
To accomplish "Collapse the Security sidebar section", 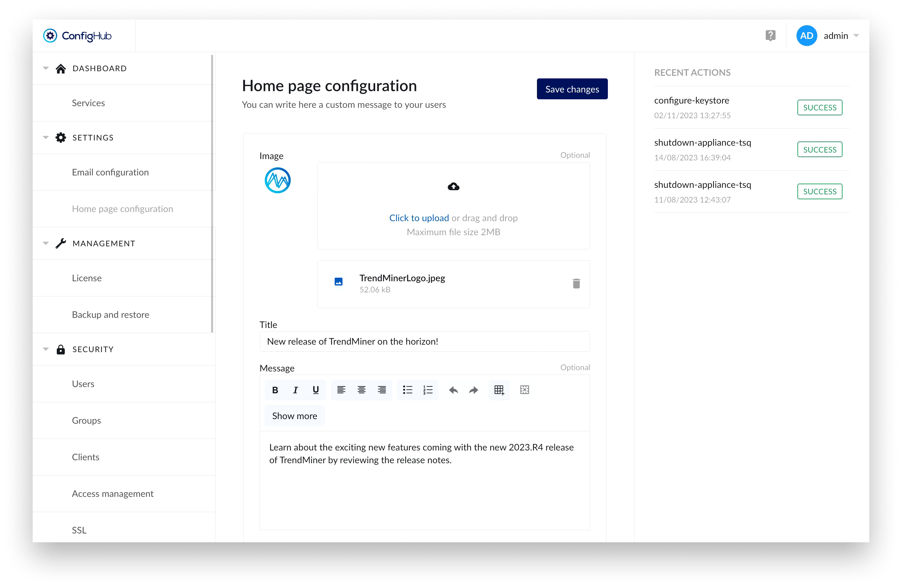I will (x=46, y=349).
